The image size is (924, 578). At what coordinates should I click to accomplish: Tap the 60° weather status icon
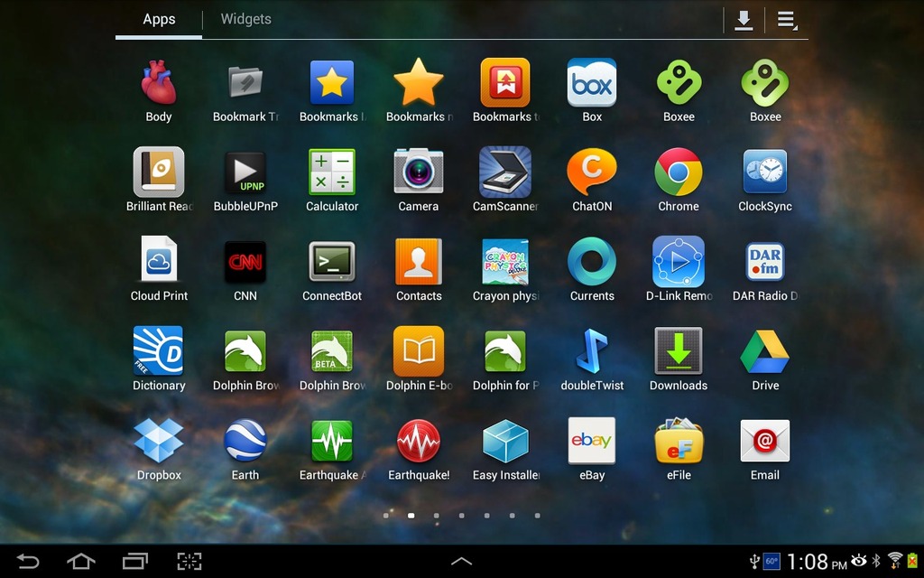[772, 562]
